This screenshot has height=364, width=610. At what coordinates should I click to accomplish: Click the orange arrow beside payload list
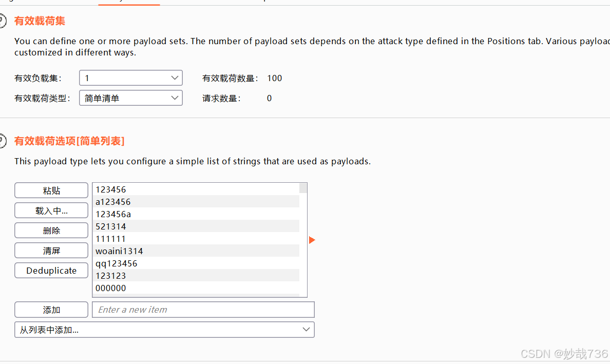312,240
